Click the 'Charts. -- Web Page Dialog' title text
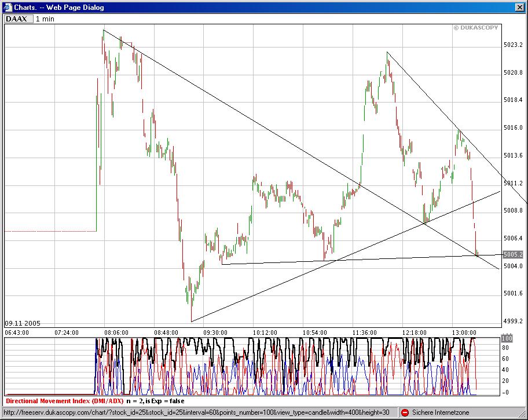The width and height of the screenshot is (528, 420). (59, 7)
